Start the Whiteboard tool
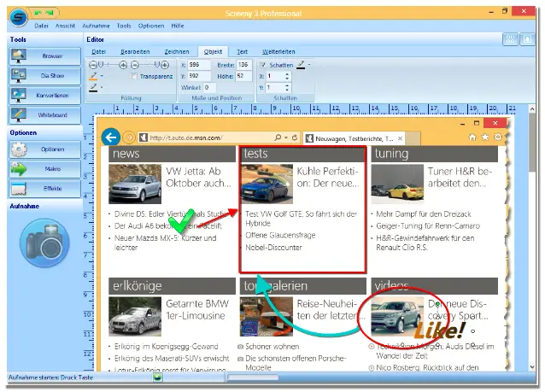This screenshot has height=392, width=545. [x=44, y=115]
